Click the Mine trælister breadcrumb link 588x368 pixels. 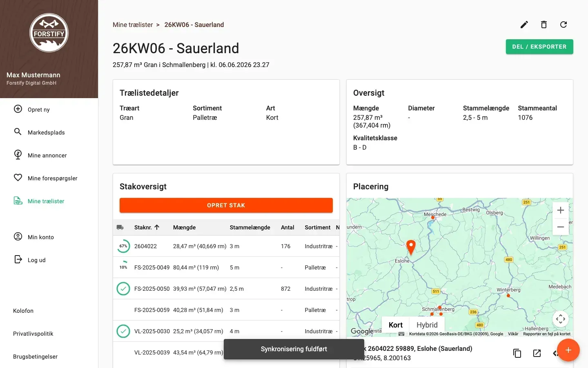point(133,25)
